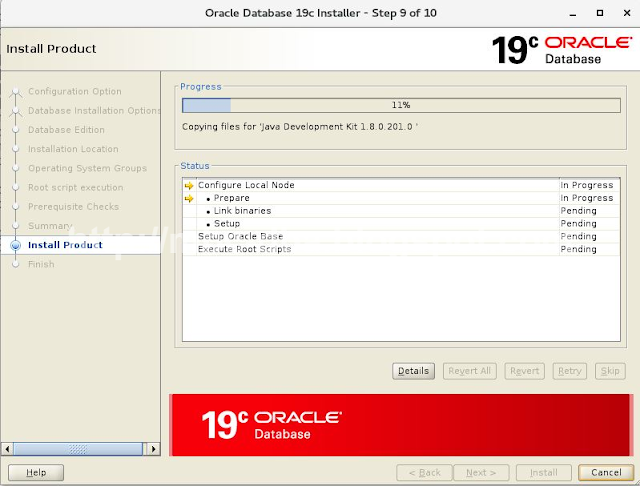Screen dimensions: 640x486
Task: Select Finish step in sidebar
Action: [41, 264]
